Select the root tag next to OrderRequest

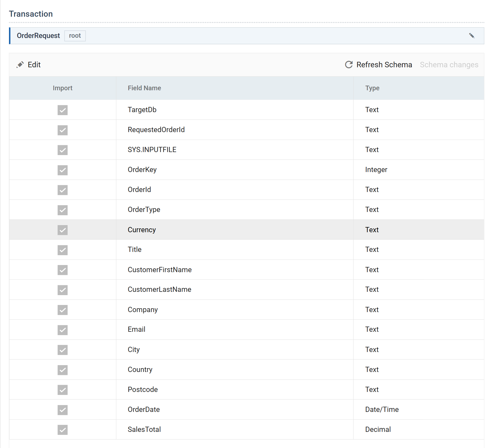(75, 36)
